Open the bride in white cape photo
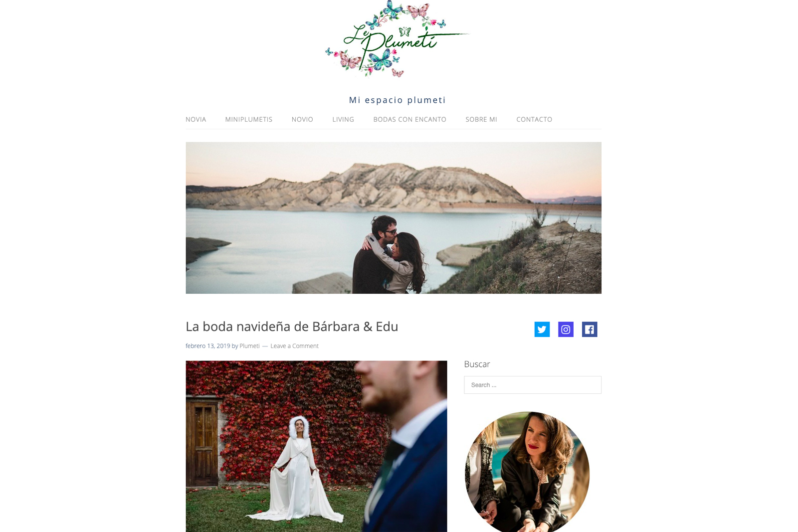This screenshot has height=532, width=798. (316, 446)
